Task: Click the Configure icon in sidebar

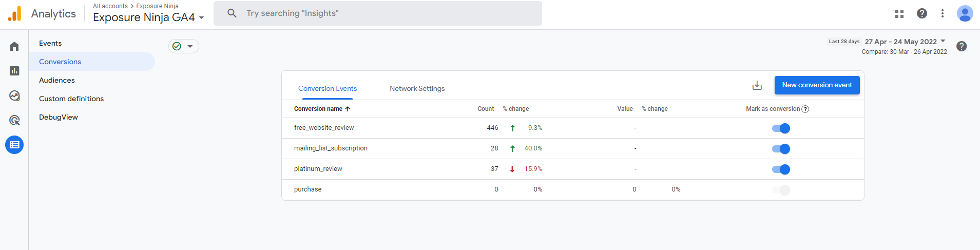Action: click(x=14, y=145)
